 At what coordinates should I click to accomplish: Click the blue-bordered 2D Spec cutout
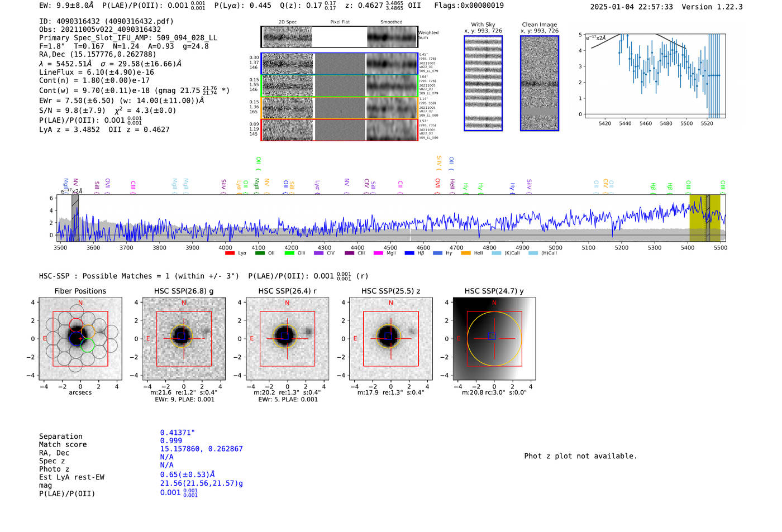(288, 64)
